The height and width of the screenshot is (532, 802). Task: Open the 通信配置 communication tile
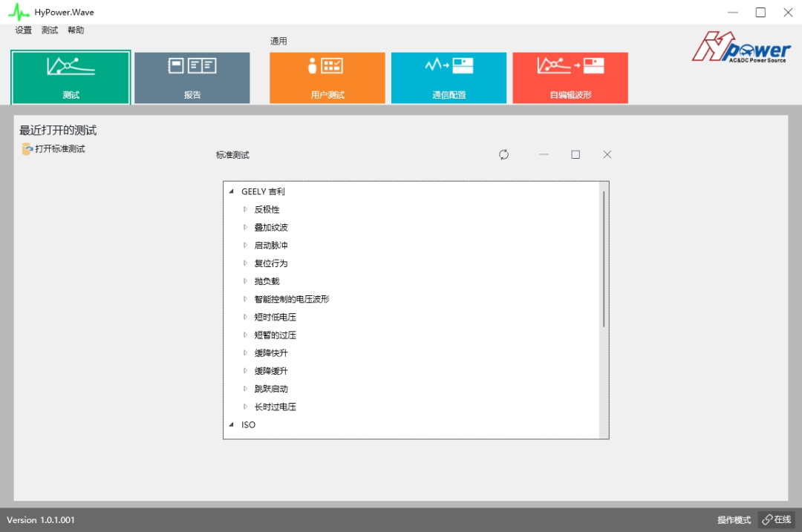(x=449, y=78)
